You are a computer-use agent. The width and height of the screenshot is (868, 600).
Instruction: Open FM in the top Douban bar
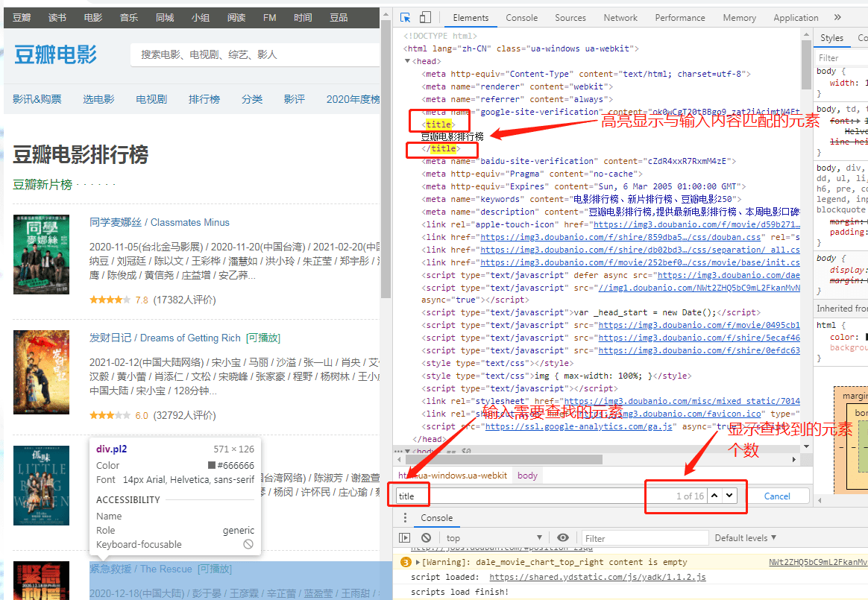(x=270, y=18)
